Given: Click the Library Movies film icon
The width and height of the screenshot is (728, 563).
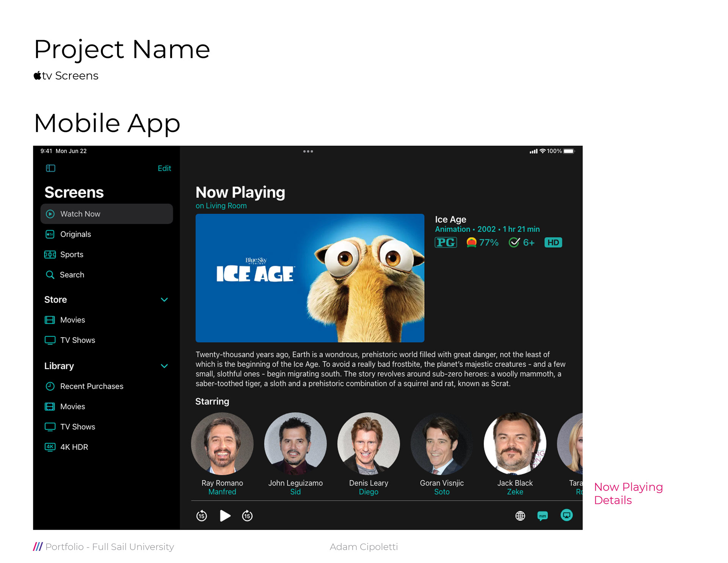Looking at the screenshot, I should point(50,407).
